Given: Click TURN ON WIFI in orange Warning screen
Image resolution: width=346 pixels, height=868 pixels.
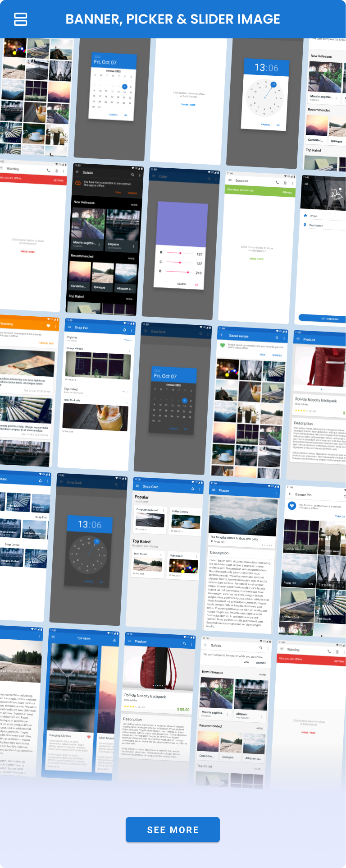Looking at the screenshot, I should (46, 343).
